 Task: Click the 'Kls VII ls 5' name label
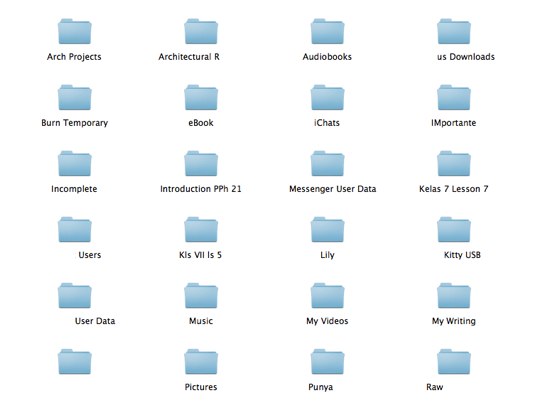pyautogui.click(x=200, y=255)
